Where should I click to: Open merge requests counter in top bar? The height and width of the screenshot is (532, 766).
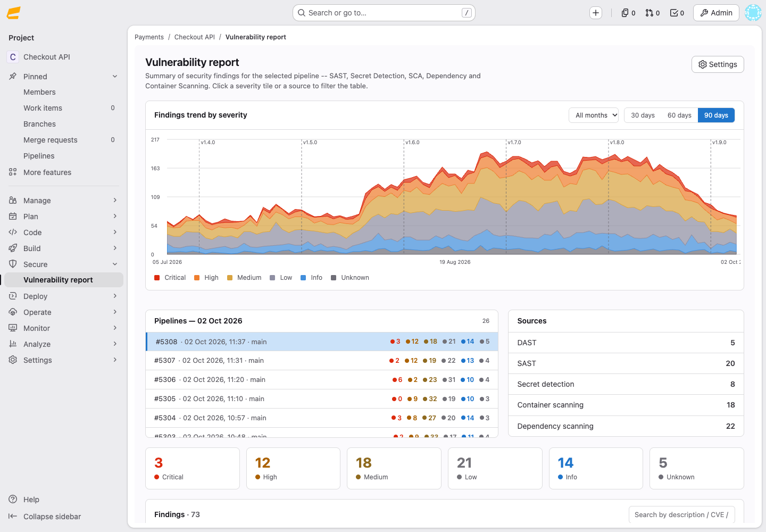pyautogui.click(x=653, y=13)
